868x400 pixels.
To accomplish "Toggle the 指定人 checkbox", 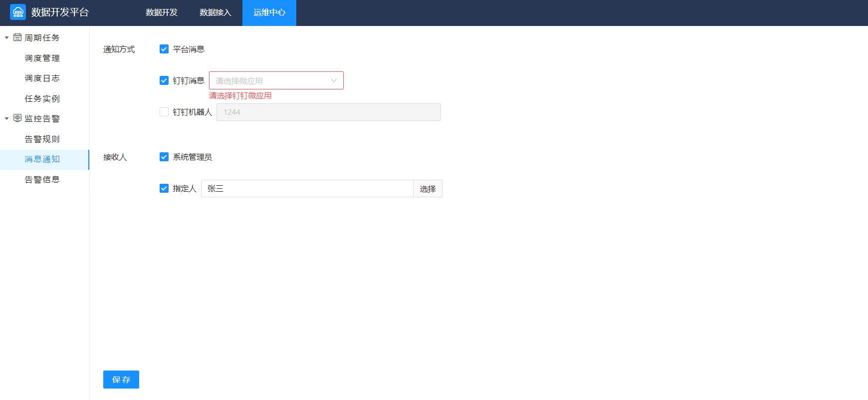I will [164, 188].
